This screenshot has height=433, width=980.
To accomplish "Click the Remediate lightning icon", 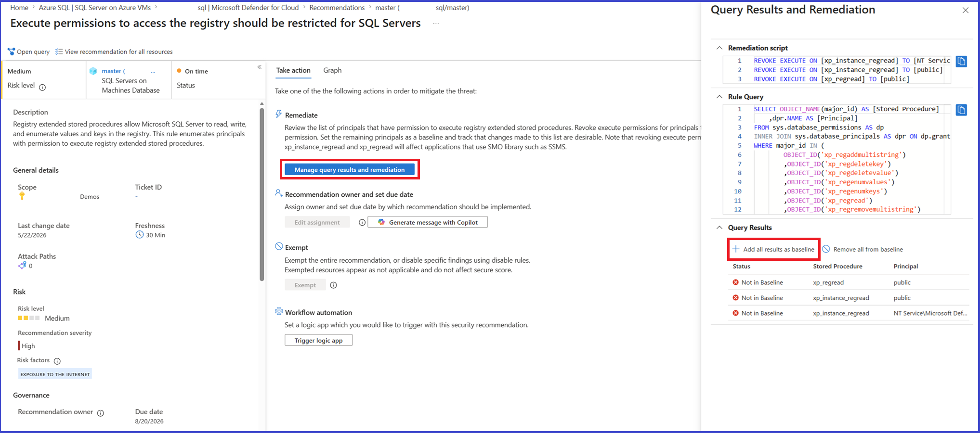I will tap(279, 114).
